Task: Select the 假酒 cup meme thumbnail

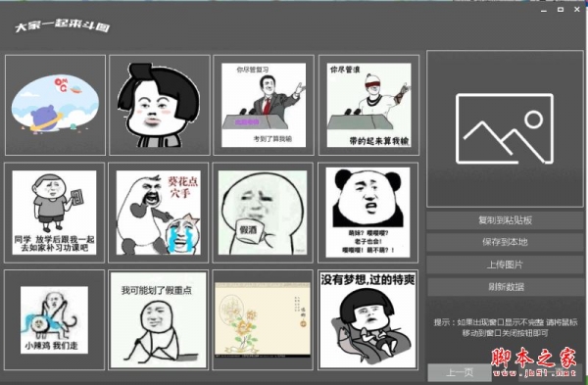Action: [x=263, y=213]
